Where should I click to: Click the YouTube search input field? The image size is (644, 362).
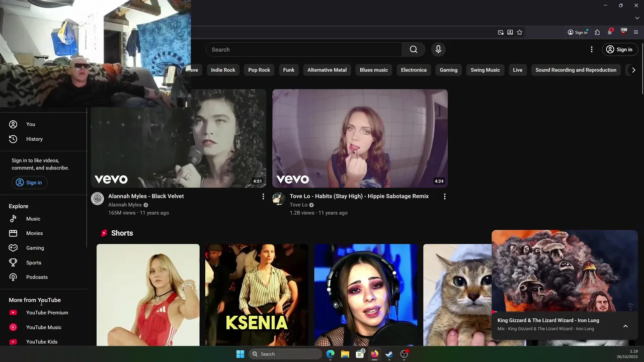tap(304, 49)
